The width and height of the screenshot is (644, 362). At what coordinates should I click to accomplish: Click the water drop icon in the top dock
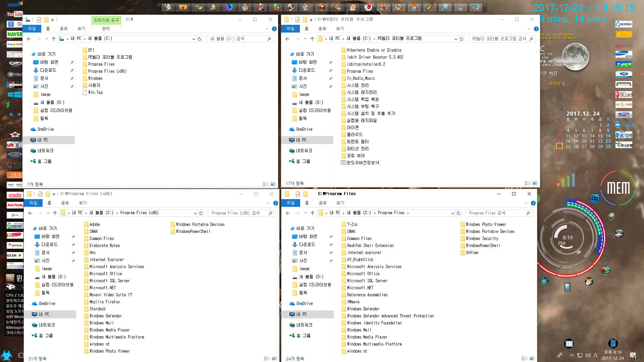[x=461, y=7]
